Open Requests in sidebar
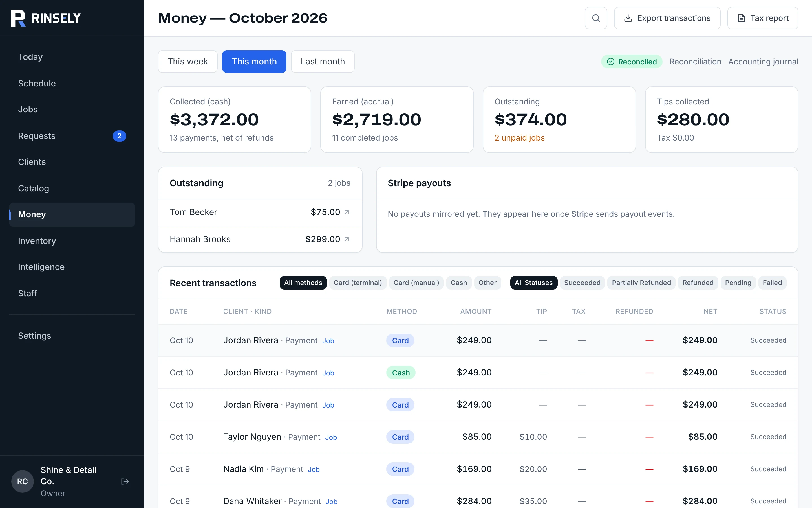This screenshot has height=508, width=812. 72,136
